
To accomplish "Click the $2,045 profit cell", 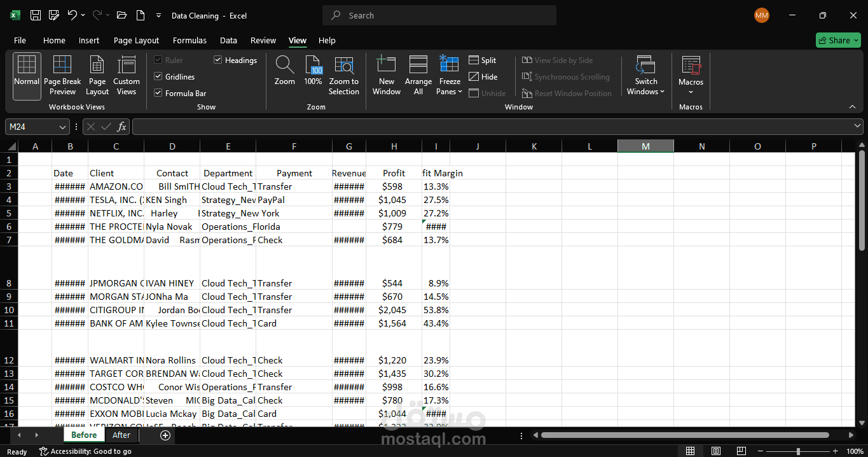I will pos(394,310).
